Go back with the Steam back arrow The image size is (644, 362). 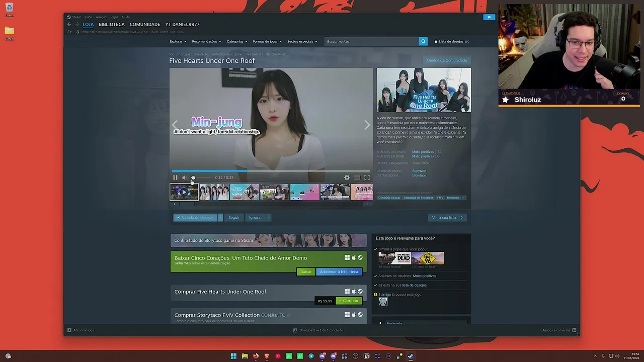[69, 24]
